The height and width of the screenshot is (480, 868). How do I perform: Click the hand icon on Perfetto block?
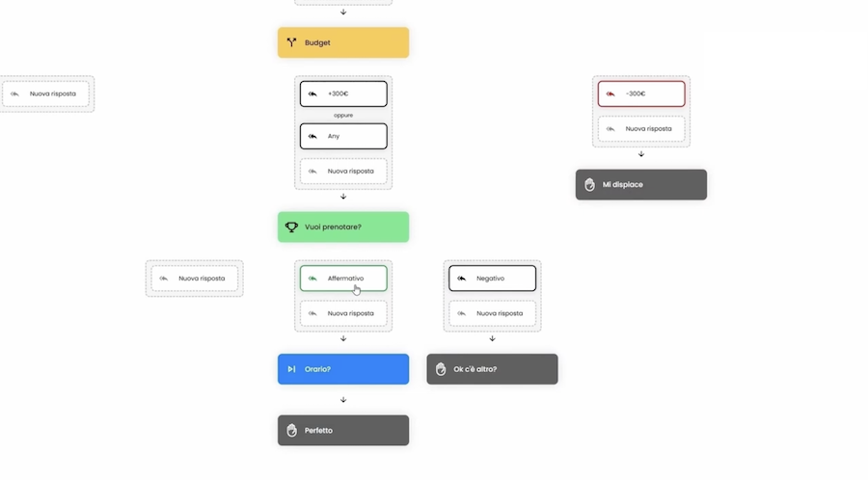click(291, 430)
